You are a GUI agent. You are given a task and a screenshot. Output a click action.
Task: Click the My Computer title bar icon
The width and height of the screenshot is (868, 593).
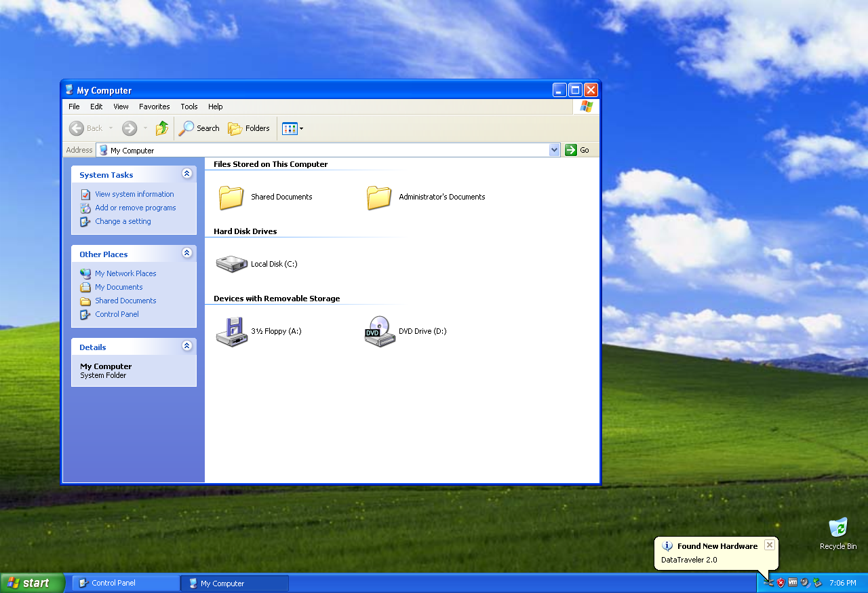[69, 90]
